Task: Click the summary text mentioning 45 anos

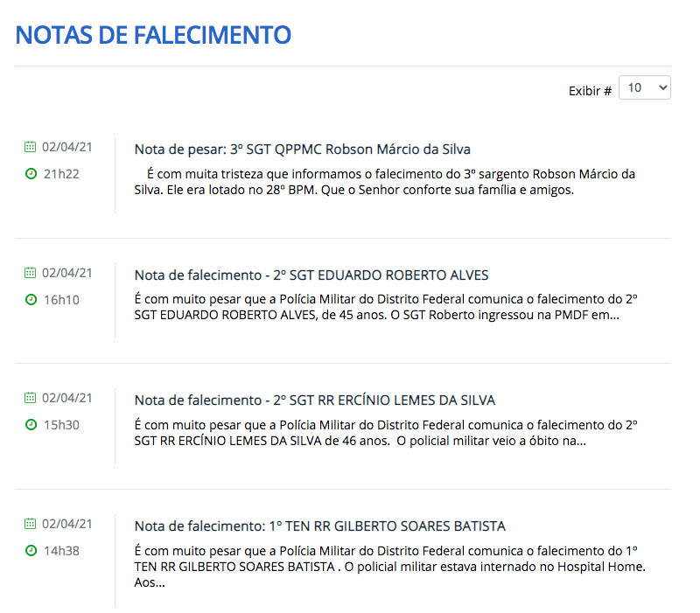Action: pyautogui.click(x=385, y=307)
